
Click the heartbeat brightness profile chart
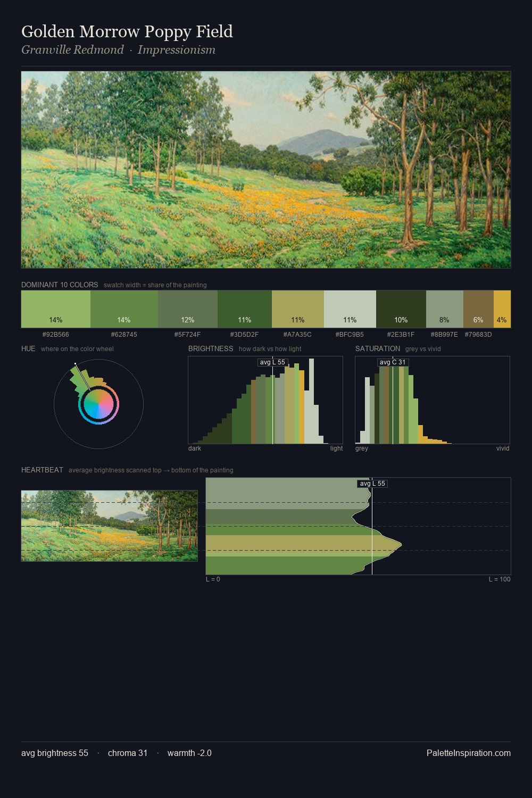pos(358,526)
